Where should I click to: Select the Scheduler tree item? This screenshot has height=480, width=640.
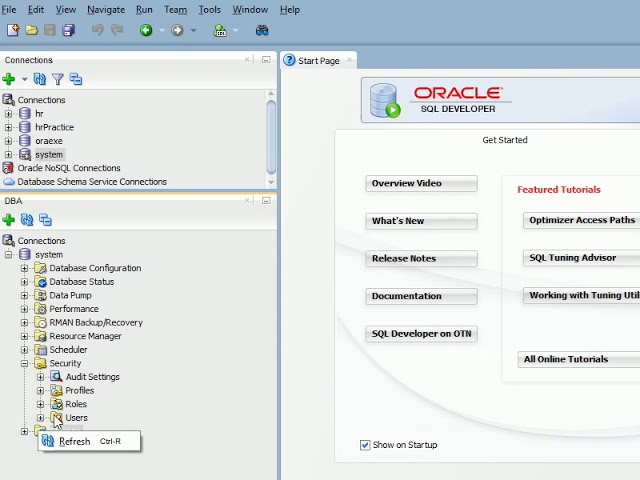tap(68, 349)
